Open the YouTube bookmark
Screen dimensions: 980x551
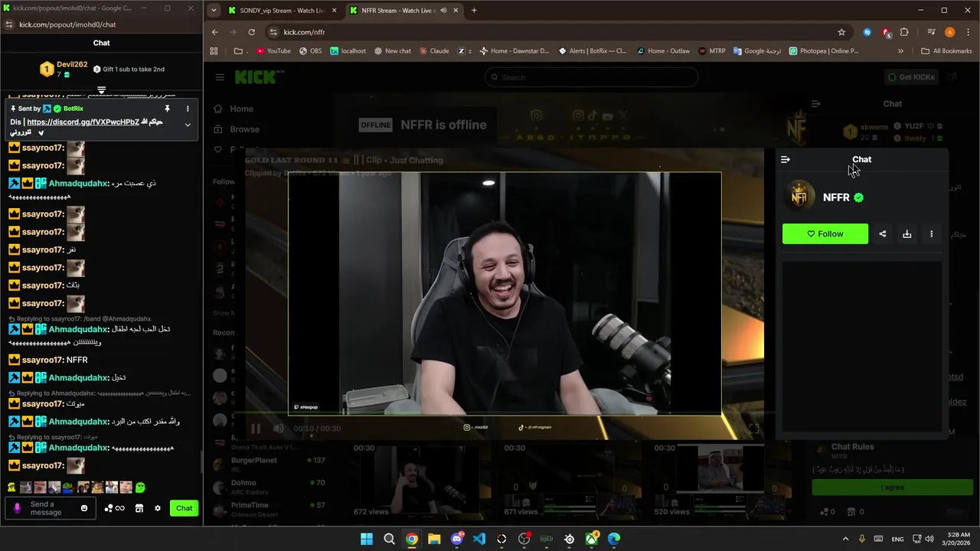[x=273, y=51]
